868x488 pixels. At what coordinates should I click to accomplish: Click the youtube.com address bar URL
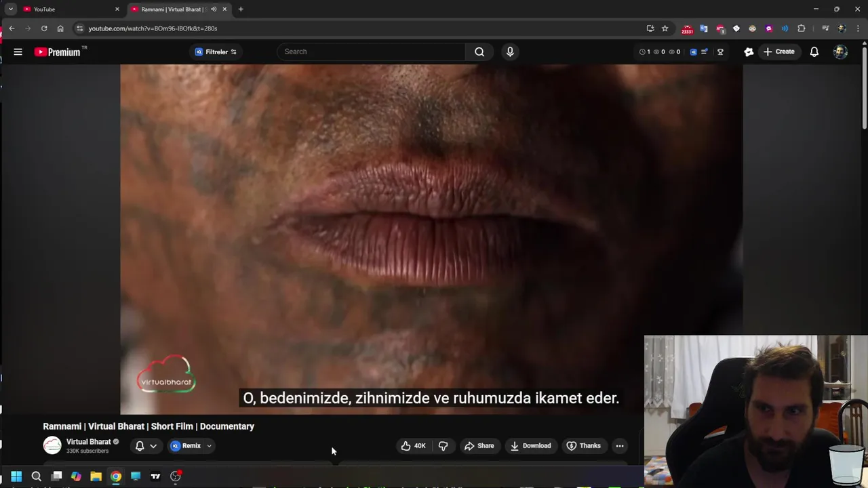pyautogui.click(x=153, y=28)
